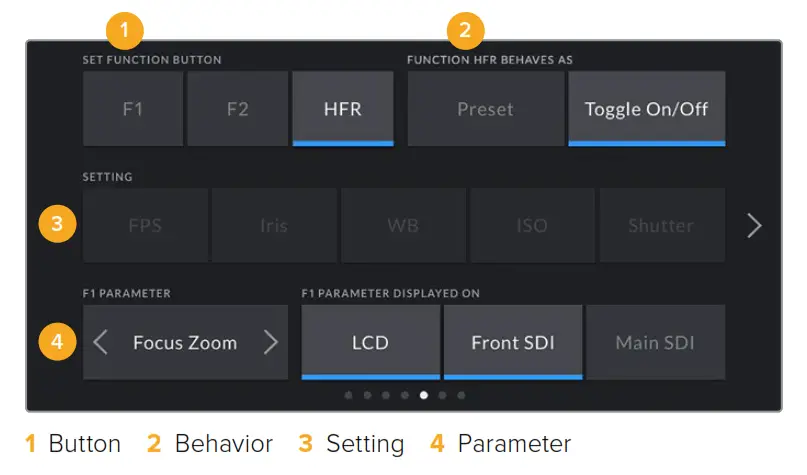807x475 pixels.
Task: Jump to the last page dot
Action: click(x=461, y=395)
